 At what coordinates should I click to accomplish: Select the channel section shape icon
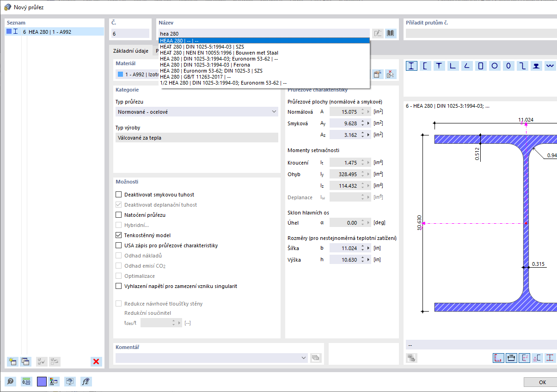pyautogui.click(x=425, y=66)
